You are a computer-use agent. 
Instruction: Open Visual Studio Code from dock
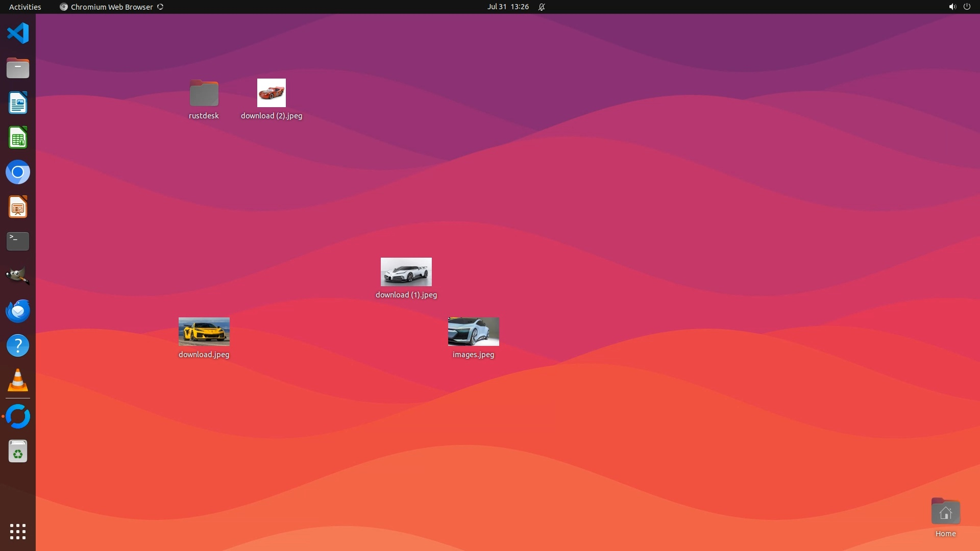point(18,34)
